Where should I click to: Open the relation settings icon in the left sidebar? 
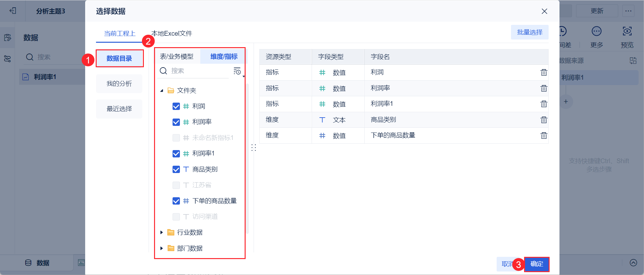pos(7,59)
